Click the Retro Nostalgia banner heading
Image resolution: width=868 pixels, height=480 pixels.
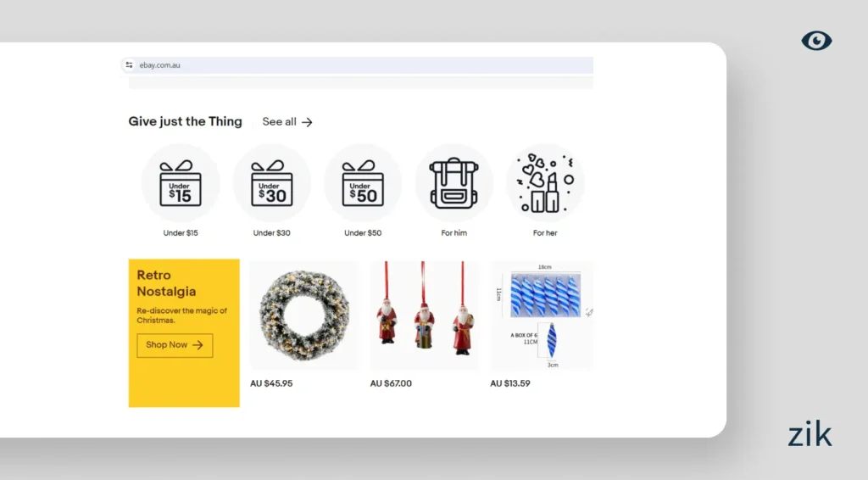(166, 283)
